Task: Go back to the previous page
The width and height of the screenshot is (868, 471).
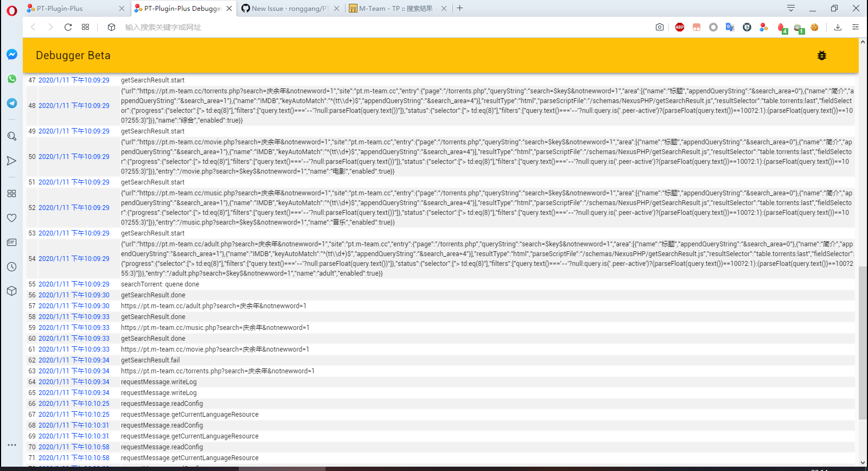Action: tap(33, 27)
